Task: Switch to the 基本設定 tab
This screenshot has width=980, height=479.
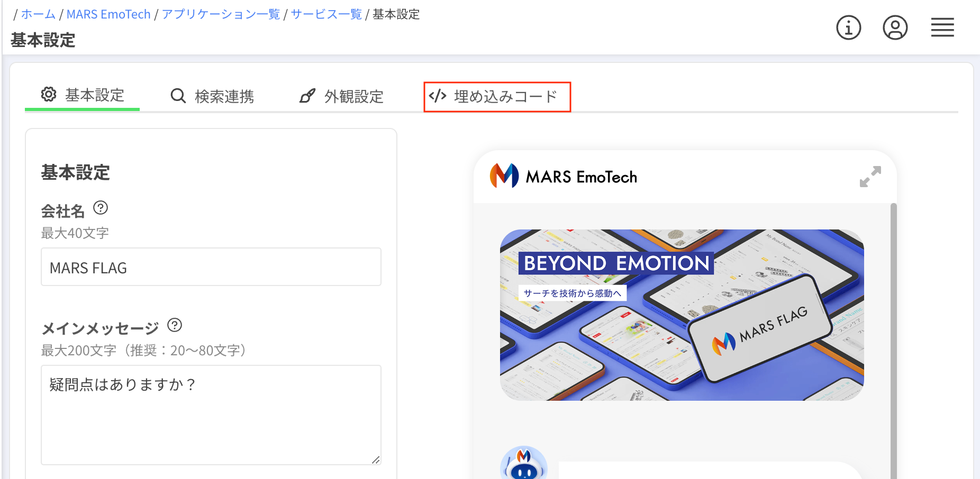Action: pos(83,95)
